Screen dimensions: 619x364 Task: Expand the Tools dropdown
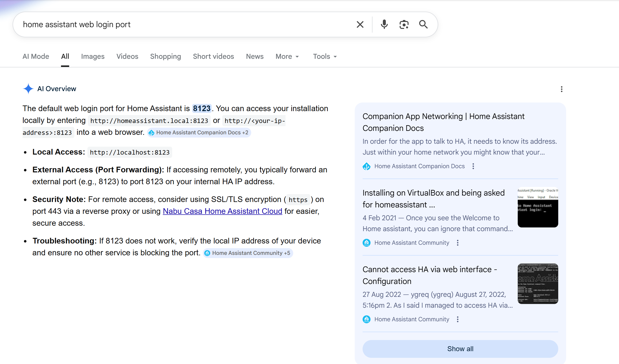point(325,57)
